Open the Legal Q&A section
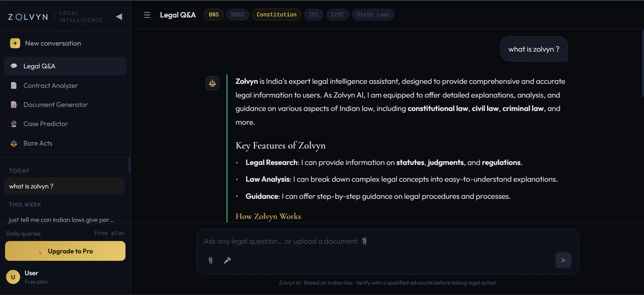Image resolution: width=644 pixels, height=295 pixels. (x=65, y=66)
